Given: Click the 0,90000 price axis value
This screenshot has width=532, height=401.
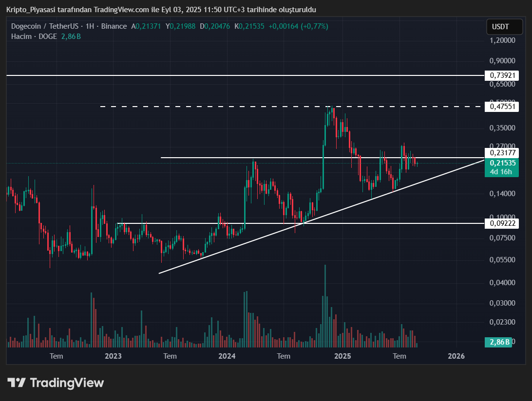Looking at the screenshot, I should tap(502, 61).
